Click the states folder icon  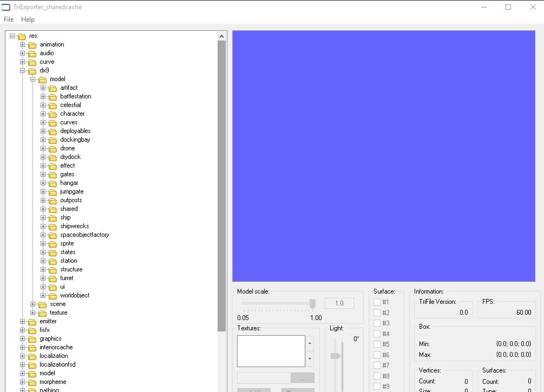click(x=53, y=253)
